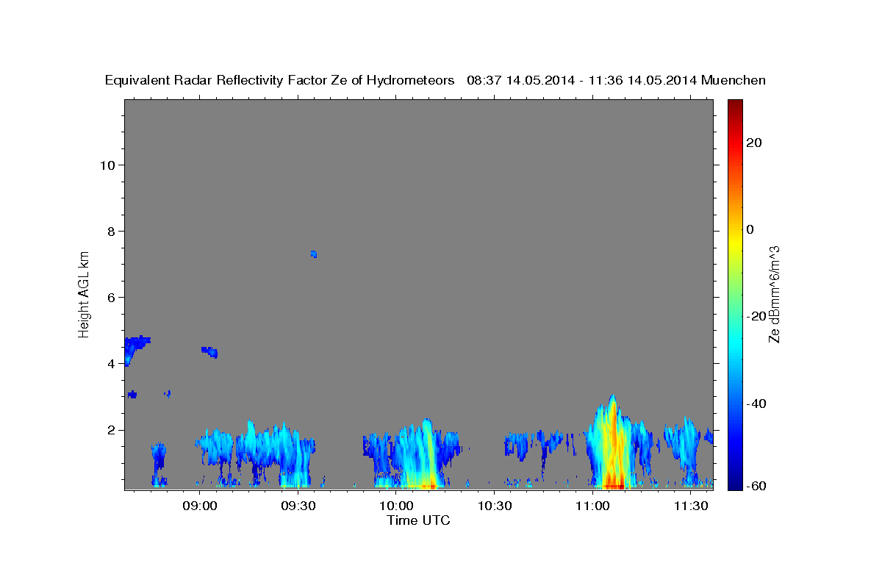The width and height of the screenshot is (882, 588).
Task: Click the height tick label '4'
Action: (110, 363)
